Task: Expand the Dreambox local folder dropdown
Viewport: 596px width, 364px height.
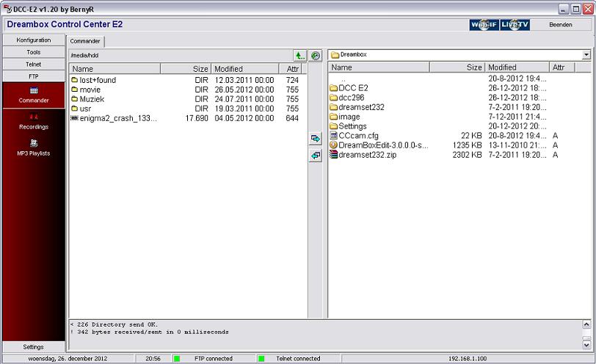Action: pyautogui.click(x=586, y=55)
